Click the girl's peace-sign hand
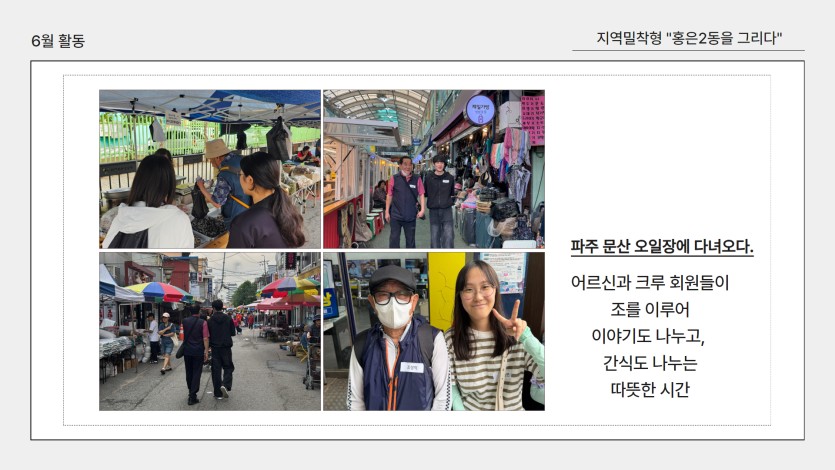The height and width of the screenshot is (470, 835). tap(509, 320)
